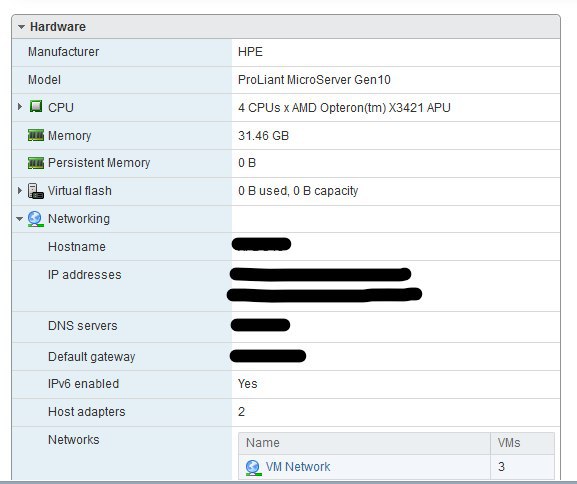The width and height of the screenshot is (577, 484).
Task: Click the green CPU chip icon
Action: coord(36,106)
